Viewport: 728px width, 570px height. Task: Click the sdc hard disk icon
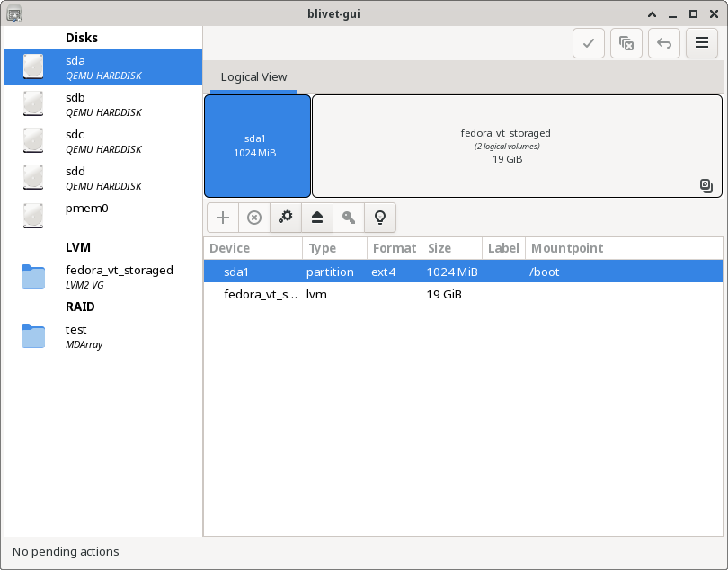(x=33, y=140)
